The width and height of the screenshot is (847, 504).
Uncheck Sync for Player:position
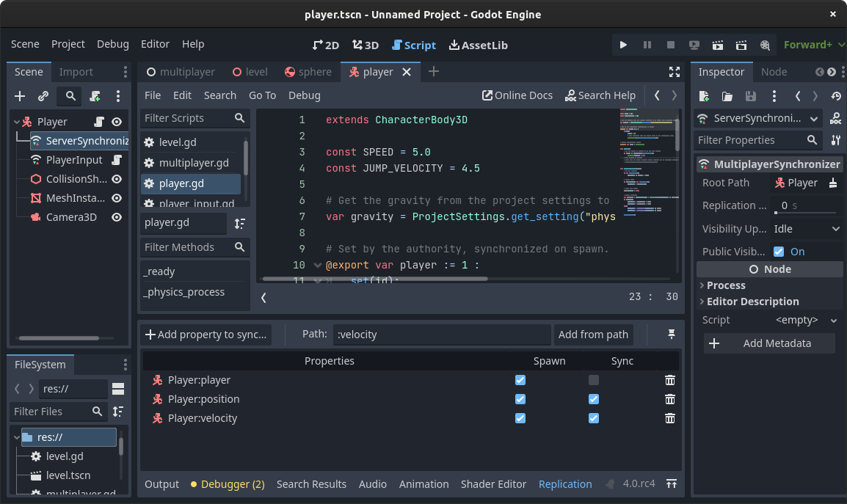[x=594, y=399]
